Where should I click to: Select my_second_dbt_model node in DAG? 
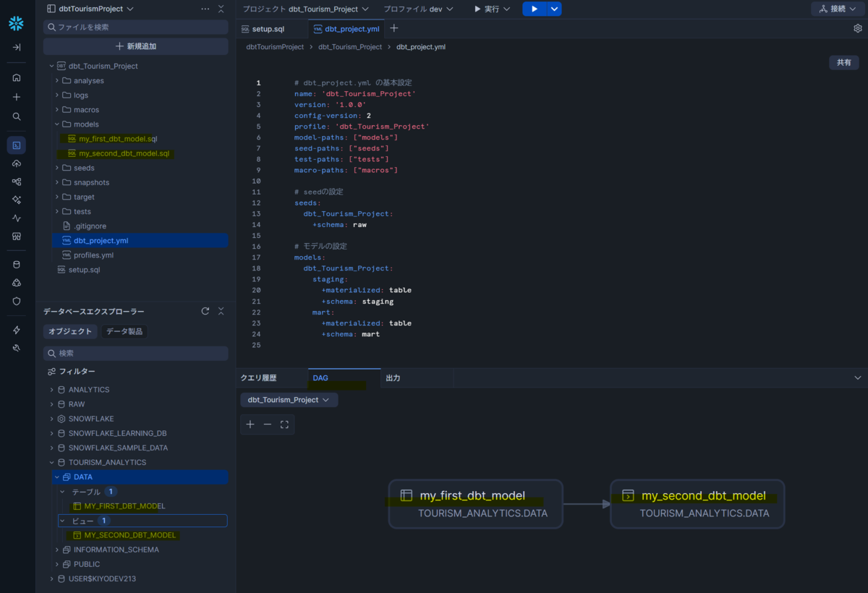(x=697, y=504)
